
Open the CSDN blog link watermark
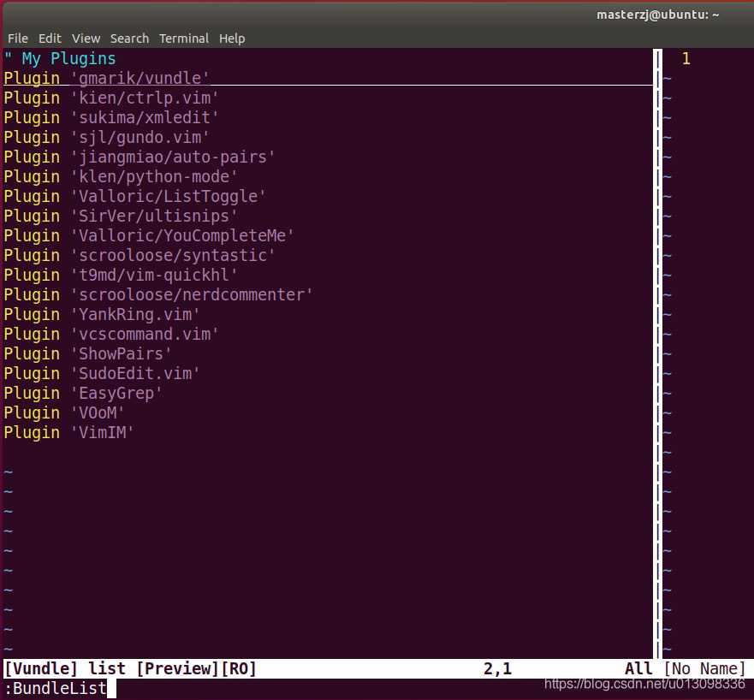tap(643, 684)
